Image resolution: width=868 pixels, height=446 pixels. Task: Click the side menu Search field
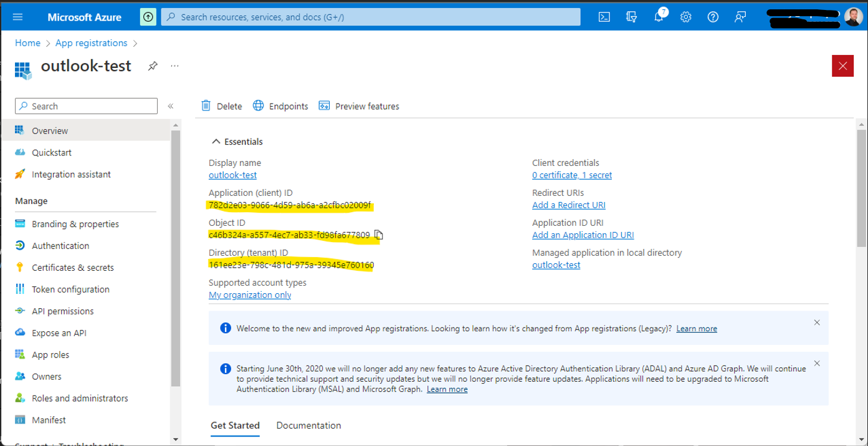pos(86,106)
